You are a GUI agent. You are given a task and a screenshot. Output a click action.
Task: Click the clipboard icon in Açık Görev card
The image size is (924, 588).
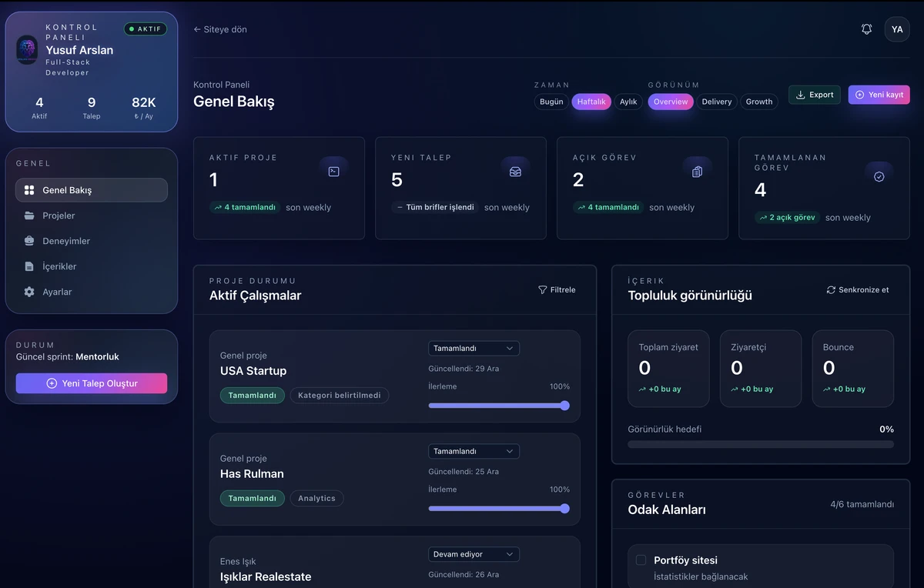point(697,172)
